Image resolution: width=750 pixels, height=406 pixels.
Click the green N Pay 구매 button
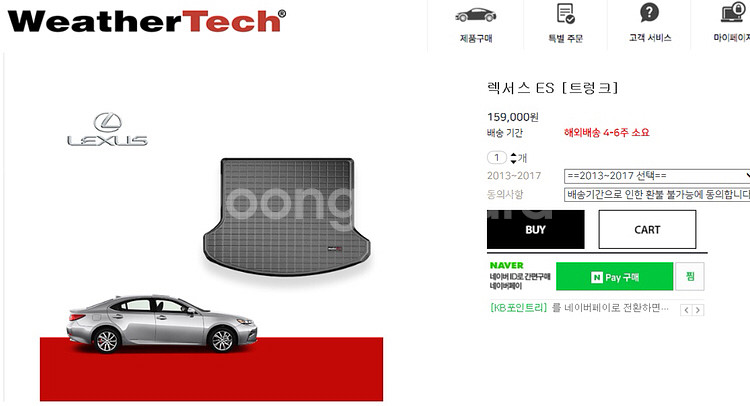click(x=614, y=276)
